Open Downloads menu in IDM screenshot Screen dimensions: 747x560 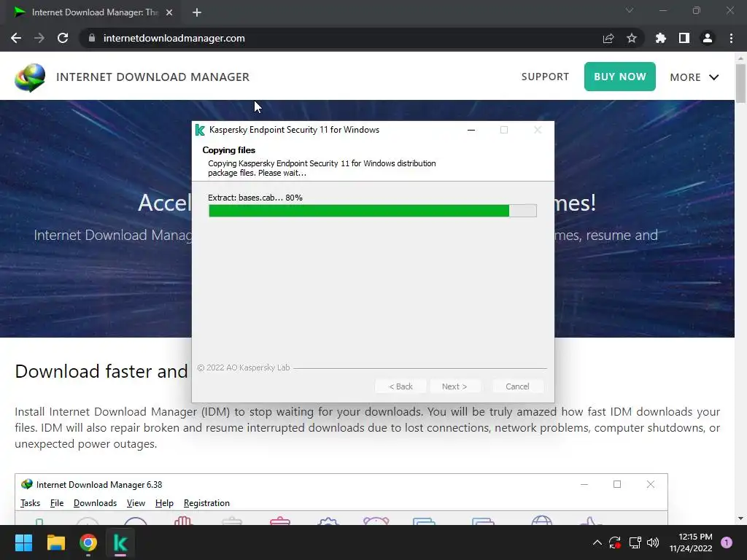(96, 503)
